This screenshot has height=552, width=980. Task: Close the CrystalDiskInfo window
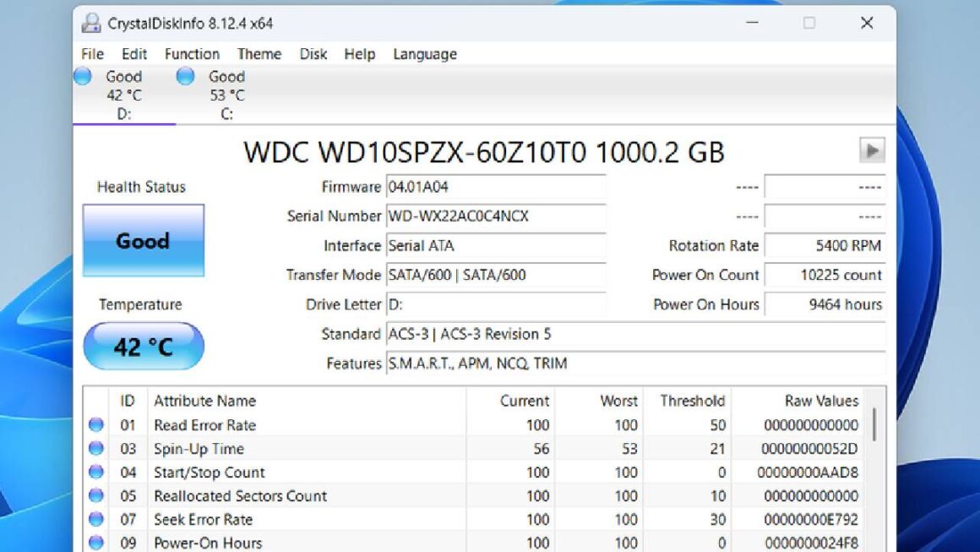pyautogui.click(x=867, y=23)
